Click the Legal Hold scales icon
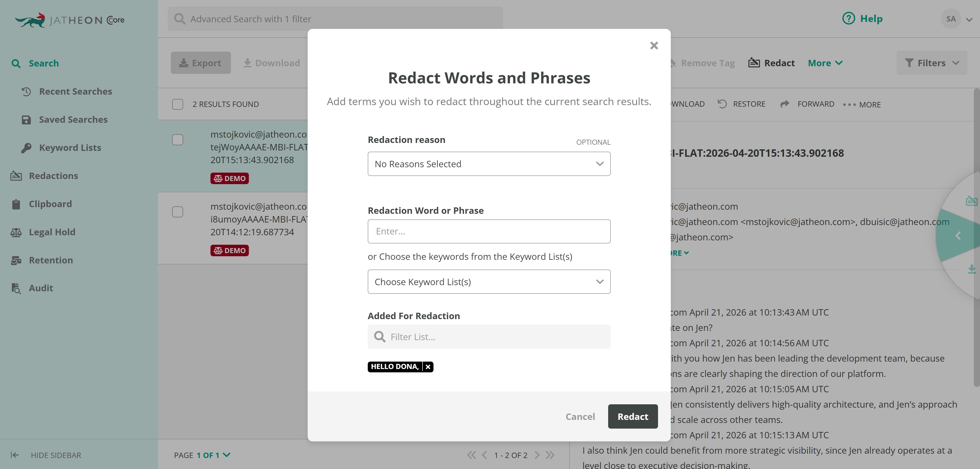The width and height of the screenshot is (980, 469). 16,232
